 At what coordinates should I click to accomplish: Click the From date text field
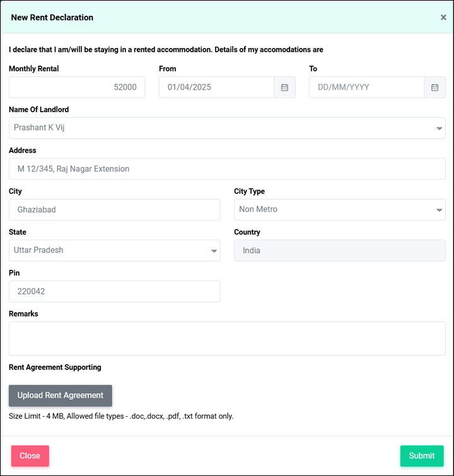tap(216, 88)
